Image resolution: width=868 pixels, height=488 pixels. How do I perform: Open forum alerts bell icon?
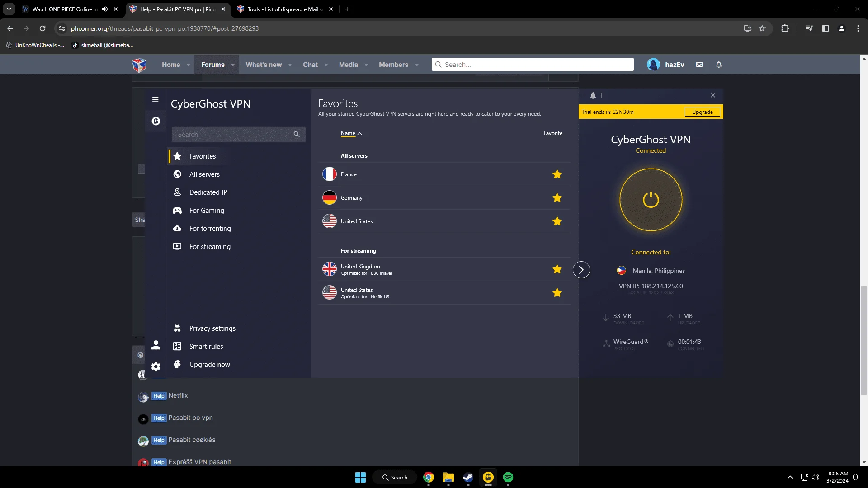click(x=719, y=65)
